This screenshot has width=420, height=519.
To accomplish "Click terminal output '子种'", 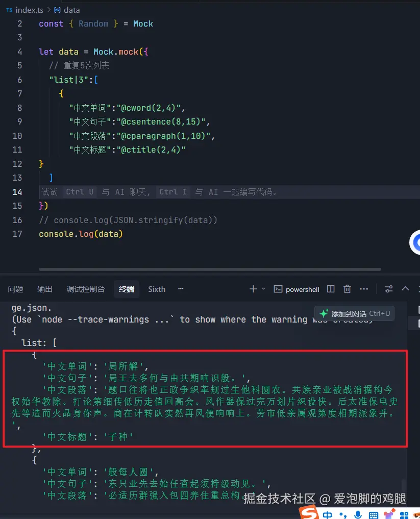I will (118, 436).
